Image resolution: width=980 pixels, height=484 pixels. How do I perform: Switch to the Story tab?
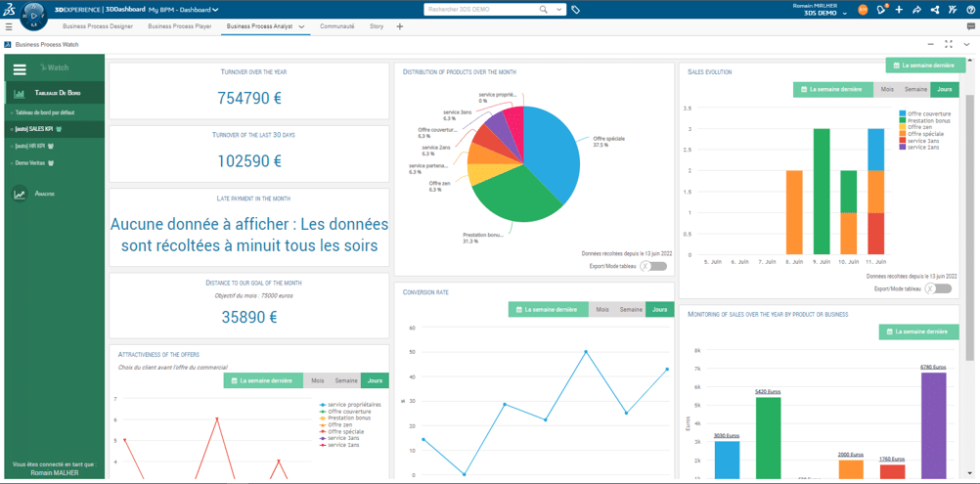[x=377, y=26]
